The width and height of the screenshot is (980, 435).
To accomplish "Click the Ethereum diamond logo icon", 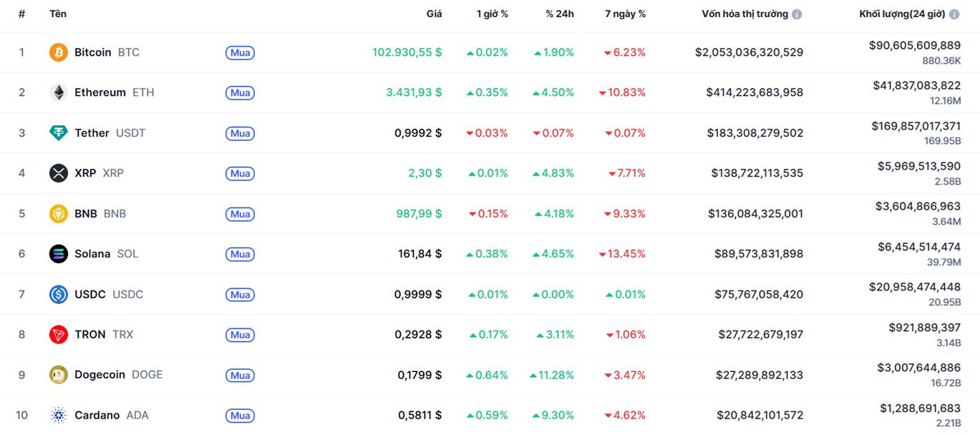I will 59,92.
